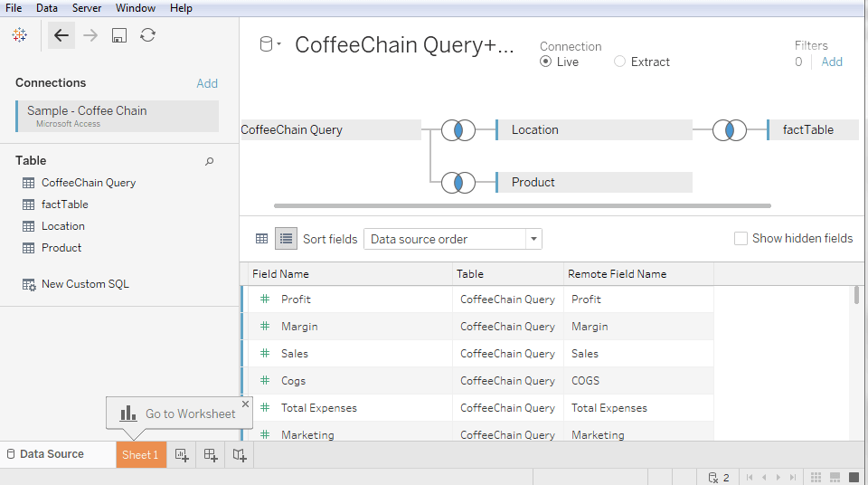Image resolution: width=868 pixels, height=485 pixels.
Task: Click the Tableau logo start page icon
Action: [19, 35]
